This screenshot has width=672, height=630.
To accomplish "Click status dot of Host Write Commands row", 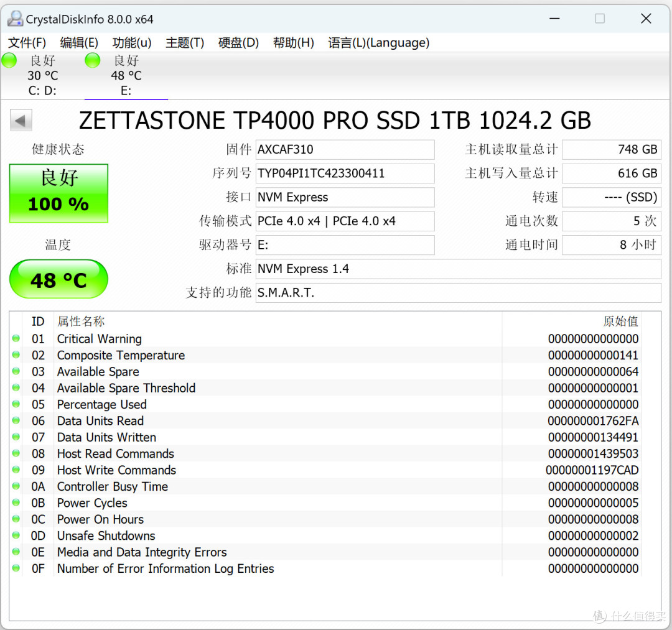I will (x=16, y=470).
